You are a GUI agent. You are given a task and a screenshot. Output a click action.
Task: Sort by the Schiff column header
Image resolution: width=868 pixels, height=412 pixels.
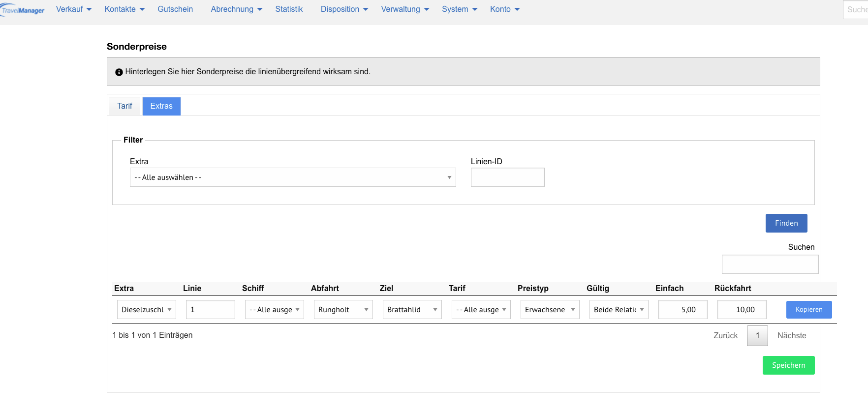click(x=253, y=289)
